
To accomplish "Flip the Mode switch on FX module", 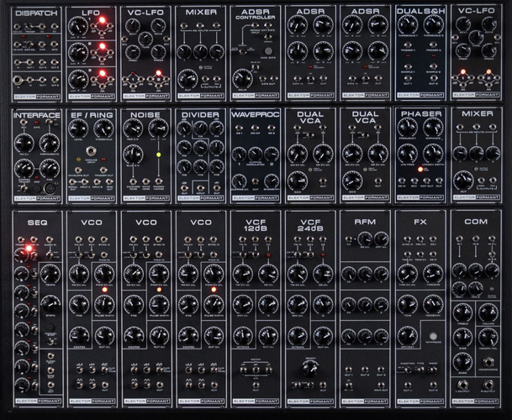I will pos(433,370).
